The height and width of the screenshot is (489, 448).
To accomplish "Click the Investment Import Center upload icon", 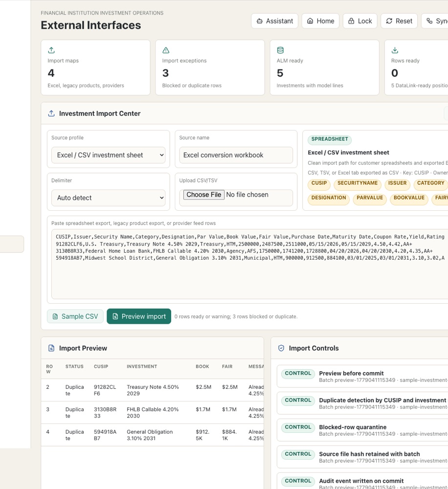I will 51,113.
